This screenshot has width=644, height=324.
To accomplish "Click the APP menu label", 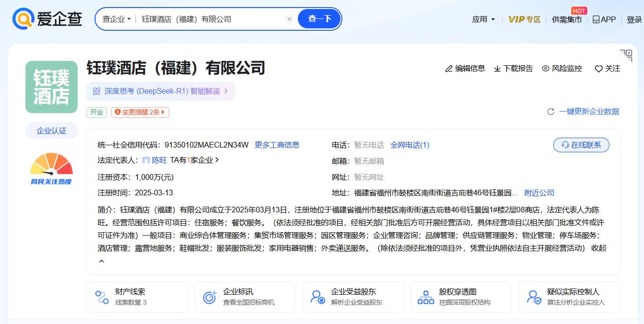I will pyautogui.click(x=608, y=19).
